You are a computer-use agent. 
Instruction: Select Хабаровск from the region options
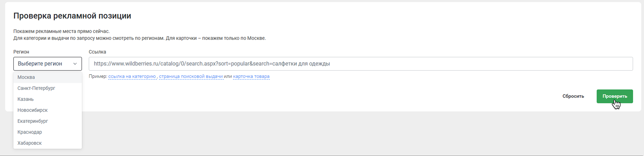tap(29, 143)
